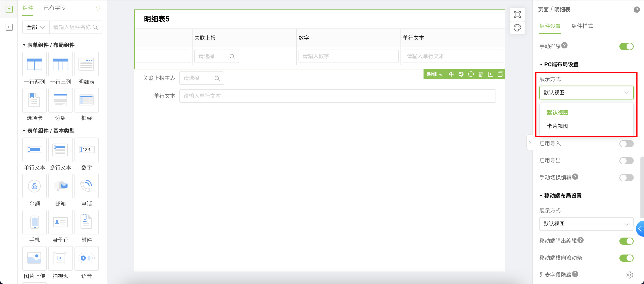Switch to the 已有字段 tab
This screenshot has width=644, height=284.
click(55, 8)
